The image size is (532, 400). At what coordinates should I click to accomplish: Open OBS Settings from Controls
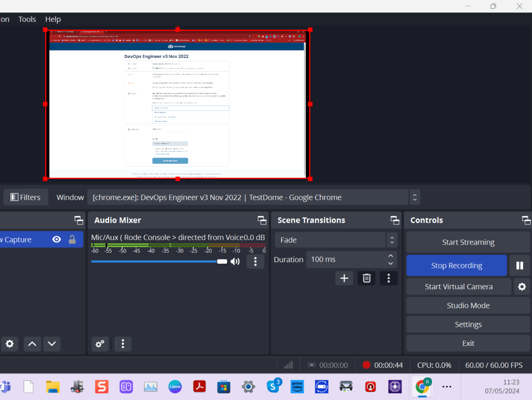(468, 325)
